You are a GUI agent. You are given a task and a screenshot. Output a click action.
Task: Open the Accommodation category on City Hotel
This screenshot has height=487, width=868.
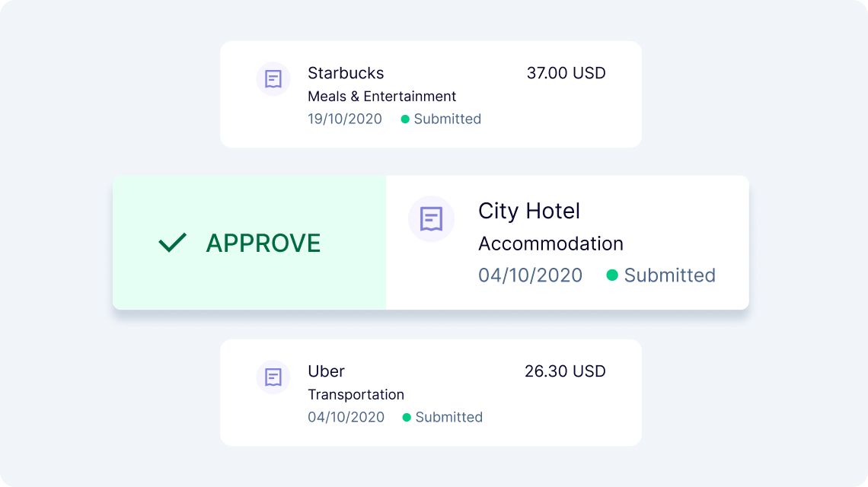point(550,243)
